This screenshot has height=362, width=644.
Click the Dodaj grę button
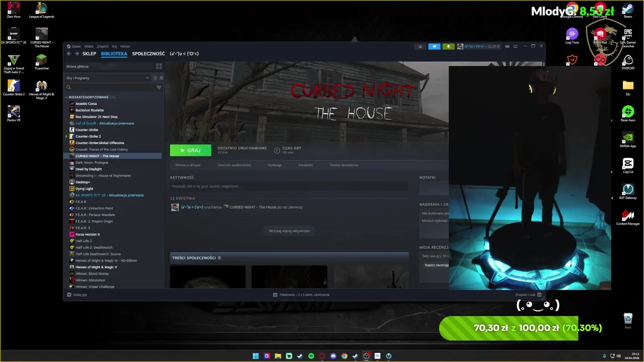click(77, 295)
